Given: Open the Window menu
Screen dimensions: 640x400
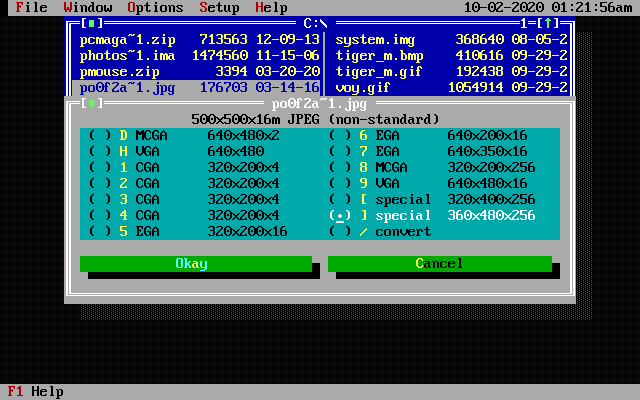Looking at the screenshot, I should click(x=88, y=7).
